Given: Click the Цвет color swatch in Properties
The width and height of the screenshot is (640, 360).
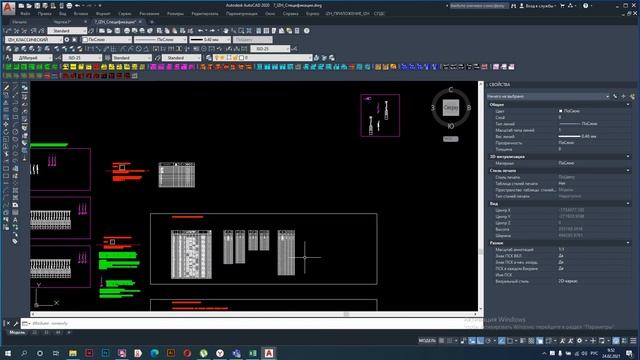Looking at the screenshot, I should point(560,111).
